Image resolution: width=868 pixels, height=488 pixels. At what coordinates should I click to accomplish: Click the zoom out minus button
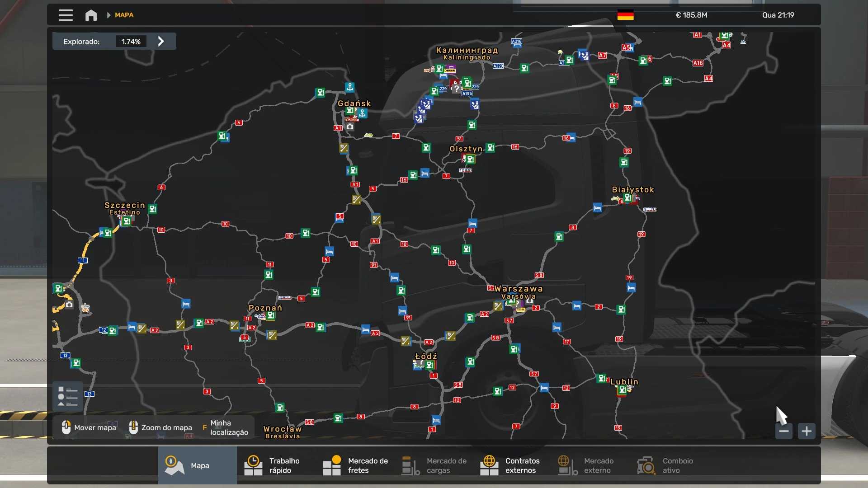784,431
